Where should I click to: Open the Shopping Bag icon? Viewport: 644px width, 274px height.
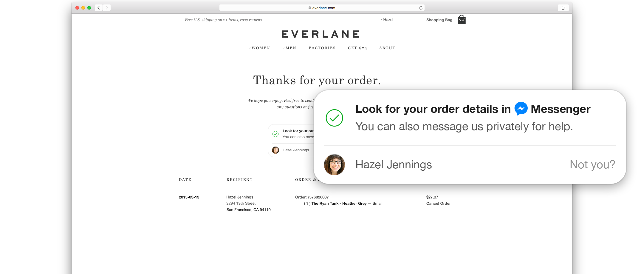pyautogui.click(x=462, y=20)
